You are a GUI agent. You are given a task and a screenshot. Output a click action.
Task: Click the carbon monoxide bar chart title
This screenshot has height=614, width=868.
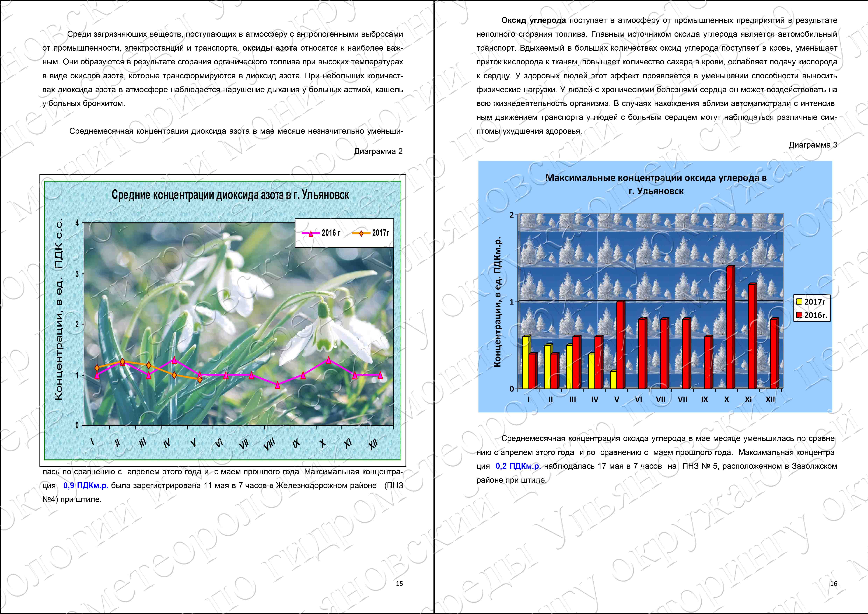point(656,184)
